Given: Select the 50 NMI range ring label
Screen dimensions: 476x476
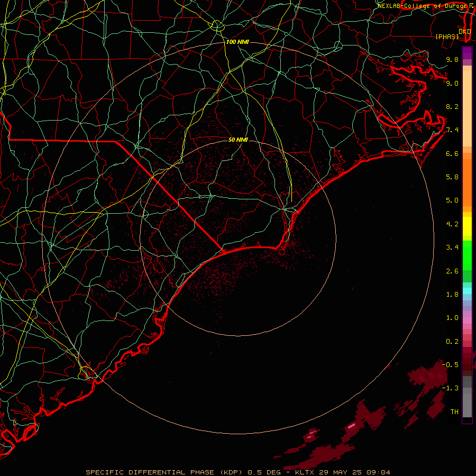Looking at the screenshot, I should (x=238, y=140).
